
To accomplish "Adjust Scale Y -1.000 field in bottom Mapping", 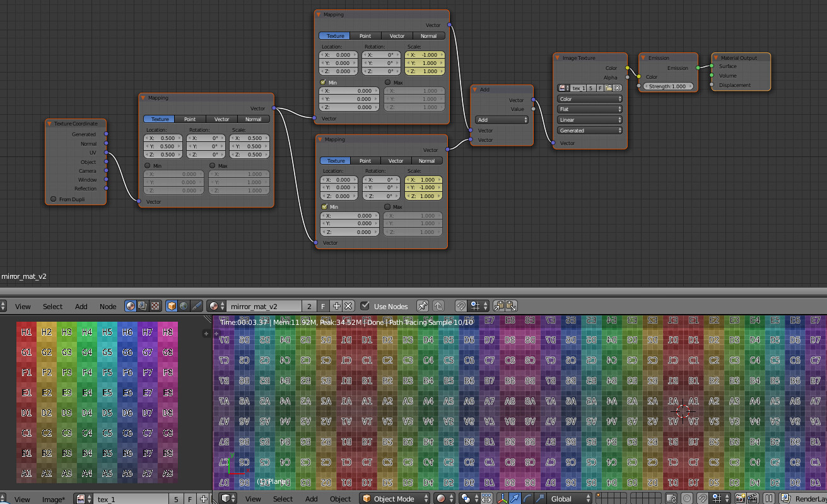I will [423, 187].
